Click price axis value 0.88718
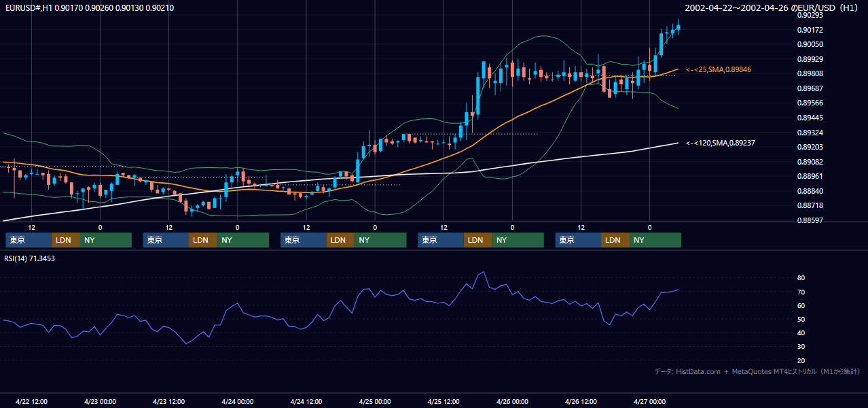The image size is (868, 408). coord(810,205)
